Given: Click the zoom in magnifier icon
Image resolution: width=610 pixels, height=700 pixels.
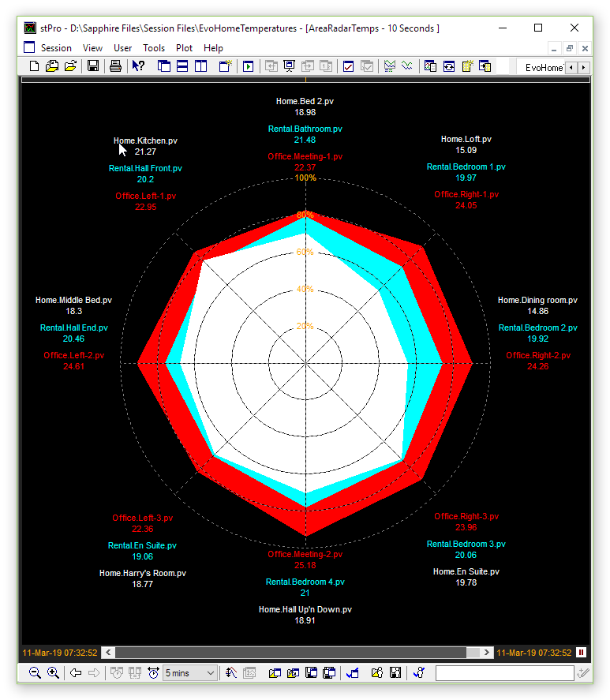Looking at the screenshot, I should [53, 672].
